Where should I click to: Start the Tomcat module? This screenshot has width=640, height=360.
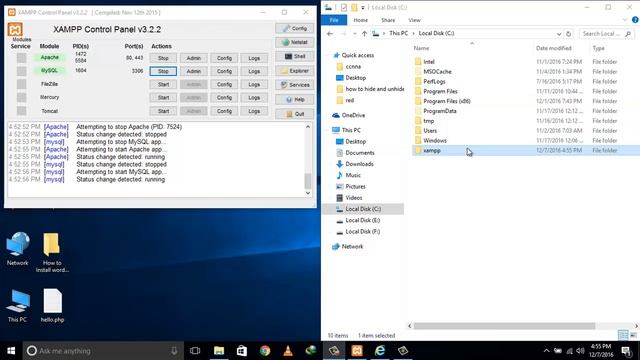tap(163, 111)
